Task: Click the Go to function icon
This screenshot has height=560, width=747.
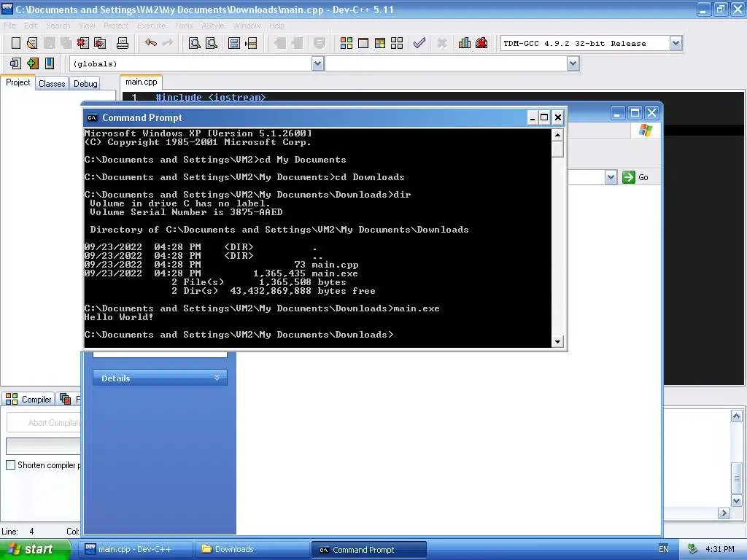Action: [234, 43]
